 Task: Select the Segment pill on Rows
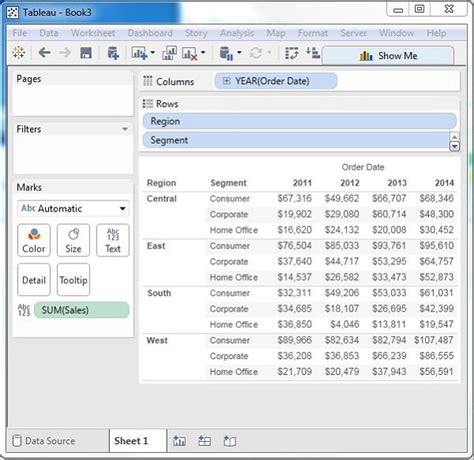tap(296, 140)
